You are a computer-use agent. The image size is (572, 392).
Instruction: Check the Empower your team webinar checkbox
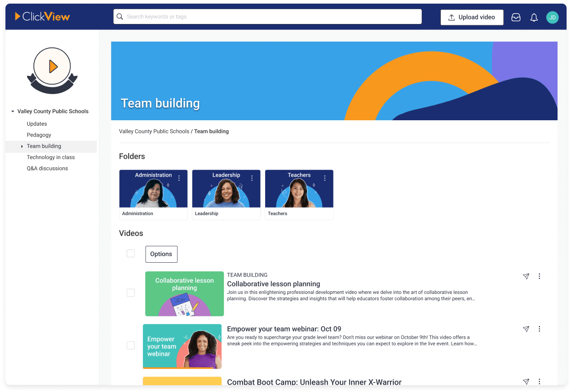[x=131, y=345]
